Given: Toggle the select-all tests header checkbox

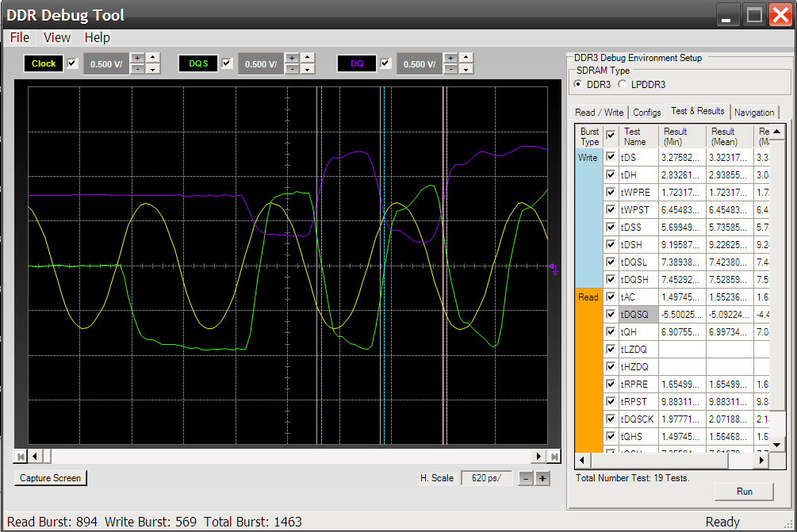Looking at the screenshot, I should [611, 136].
